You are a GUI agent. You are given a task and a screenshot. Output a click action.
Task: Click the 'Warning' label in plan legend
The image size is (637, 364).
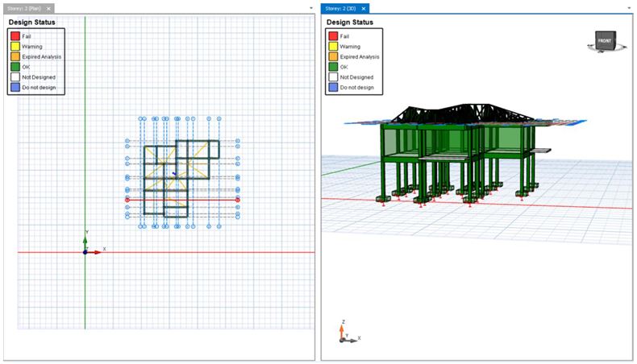[x=32, y=47]
